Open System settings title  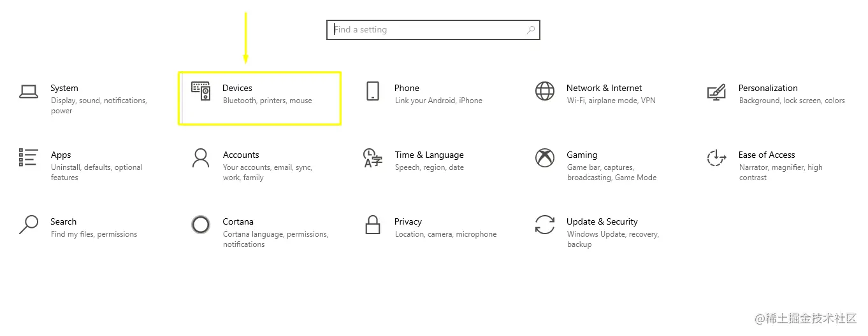click(x=64, y=88)
